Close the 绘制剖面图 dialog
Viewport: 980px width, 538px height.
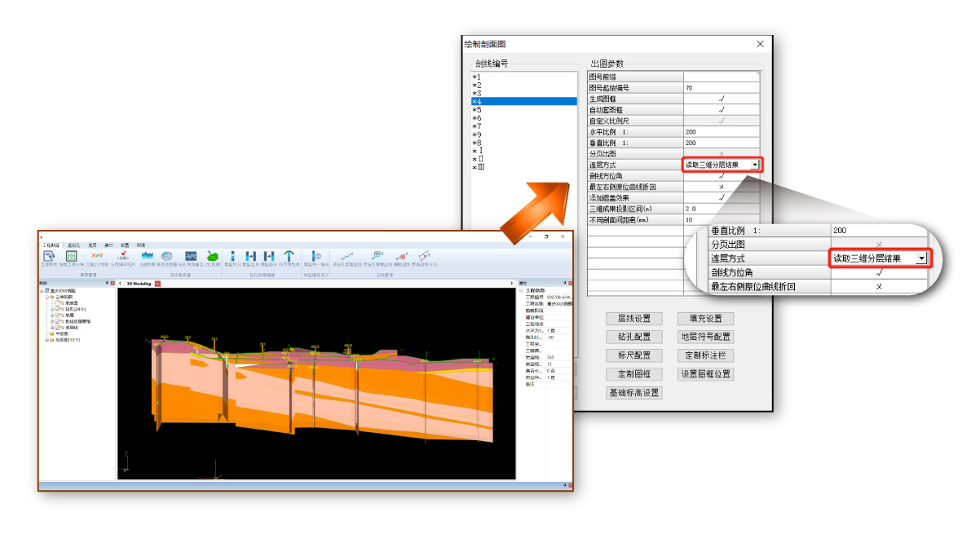pyautogui.click(x=760, y=44)
